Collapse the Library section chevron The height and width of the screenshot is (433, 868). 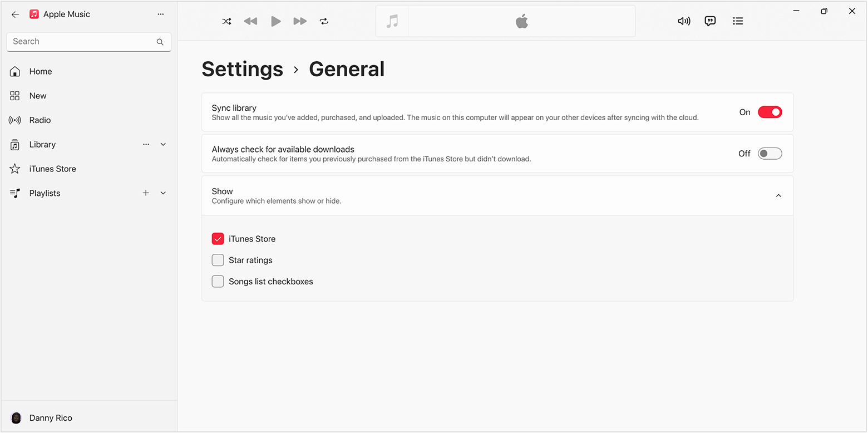coord(163,145)
